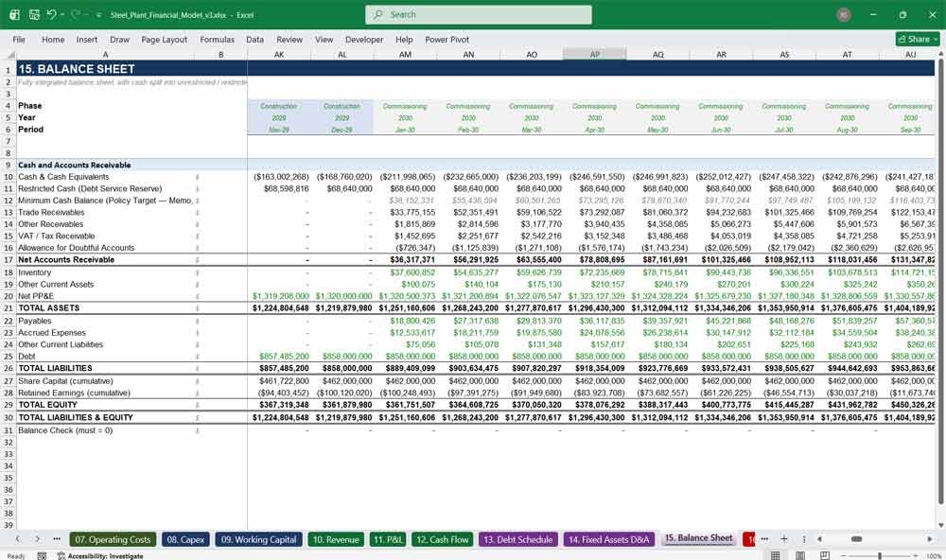Open the Help ribbon tab
Image resolution: width=946 pixels, height=560 pixels.
(x=404, y=39)
